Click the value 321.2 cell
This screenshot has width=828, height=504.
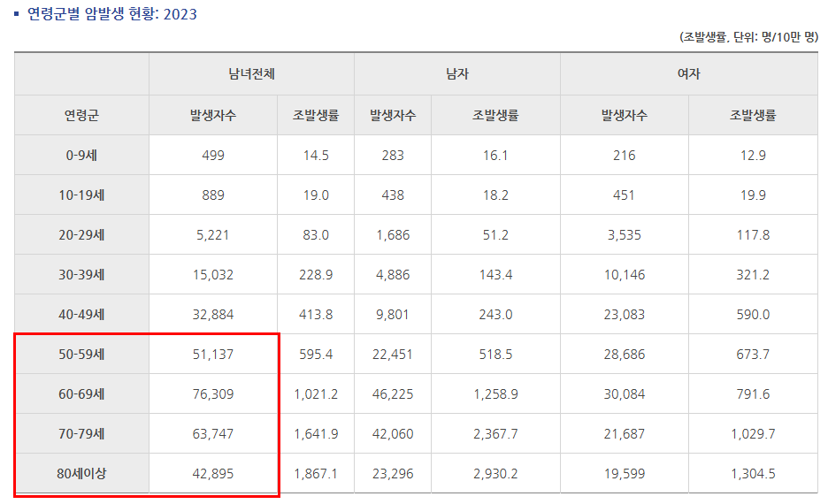(753, 274)
